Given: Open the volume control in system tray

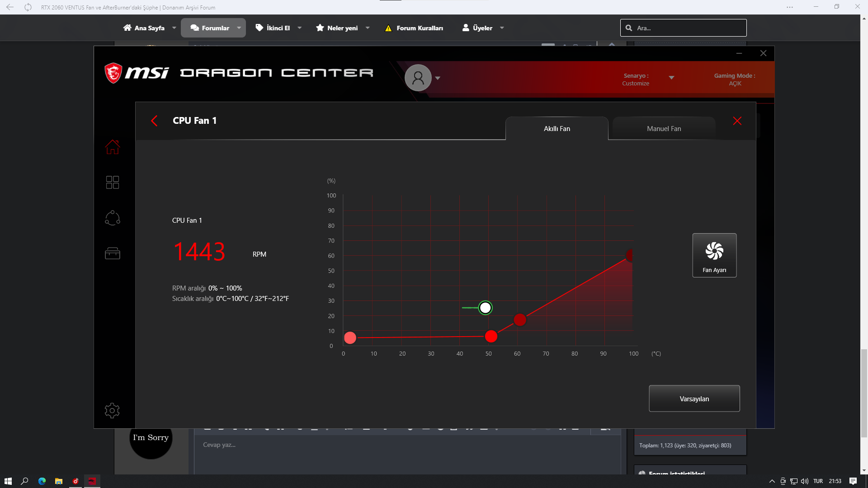Looking at the screenshot, I should tap(805, 481).
